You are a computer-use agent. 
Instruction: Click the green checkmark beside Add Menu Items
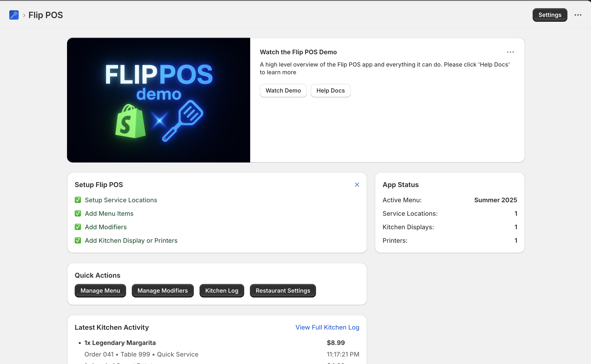pos(78,213)
